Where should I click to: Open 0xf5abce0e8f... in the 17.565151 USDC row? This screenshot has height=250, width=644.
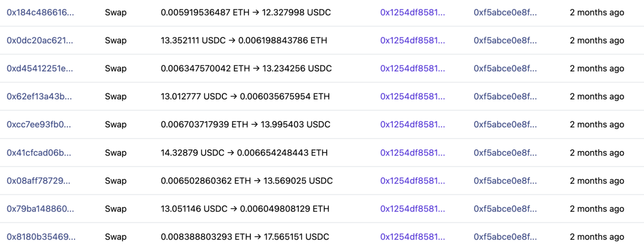coord(506,236)
